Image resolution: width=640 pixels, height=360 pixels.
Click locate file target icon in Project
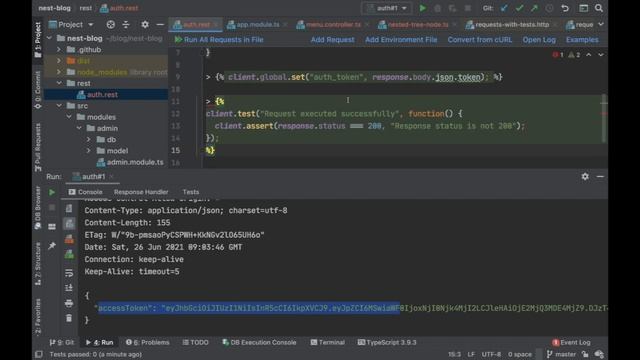pos(111,24)
